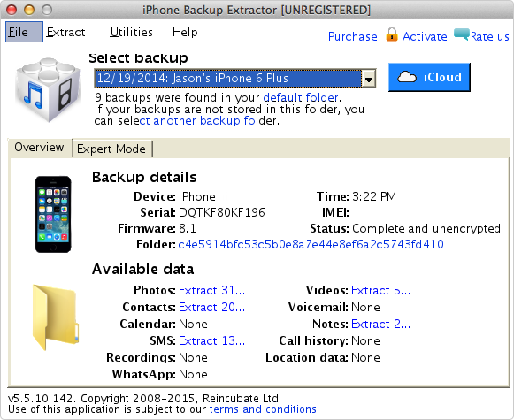Click the blue iCloud button
The width and height of the screenshot is (514, 420).
429,77
